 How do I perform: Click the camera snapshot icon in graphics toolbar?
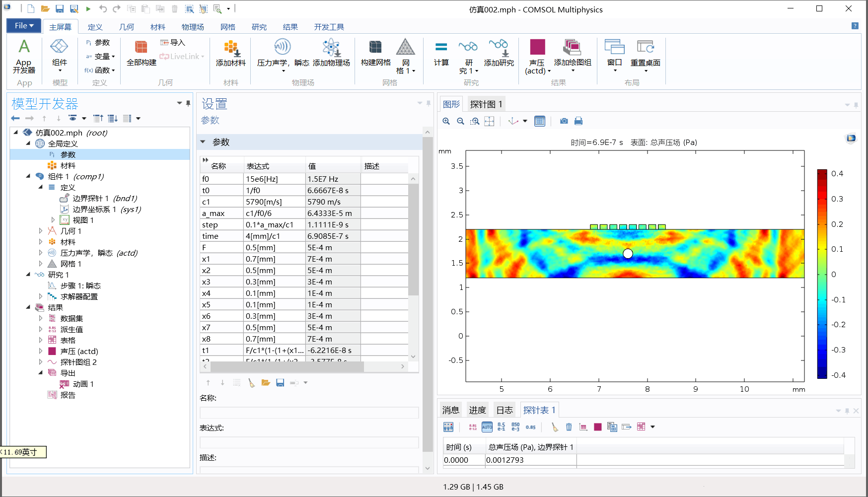[564, 121]
